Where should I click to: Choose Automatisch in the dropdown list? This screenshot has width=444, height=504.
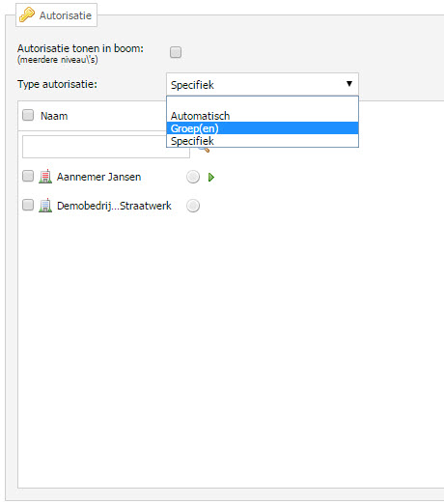point(263,116)
